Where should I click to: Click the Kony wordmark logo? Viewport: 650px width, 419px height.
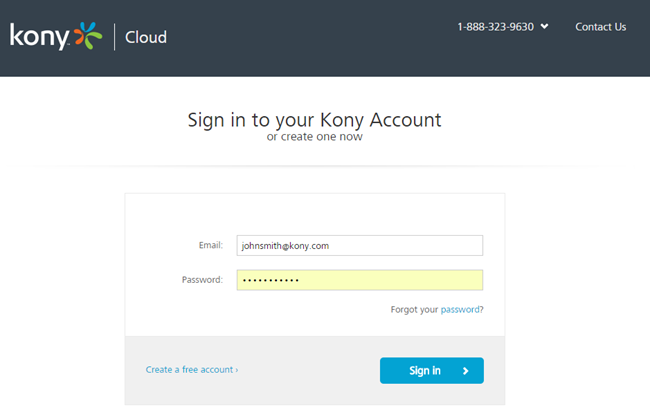point(40,37)
